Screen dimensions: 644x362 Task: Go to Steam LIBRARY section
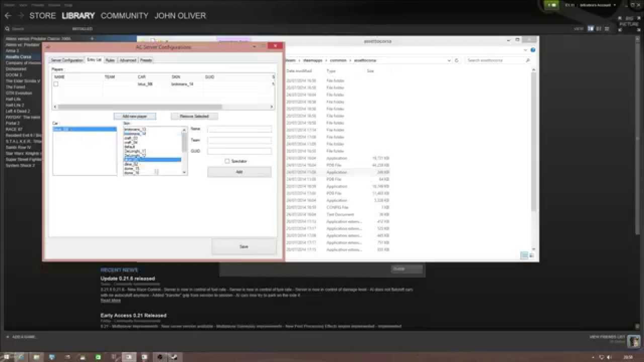[x=78, y=16]
